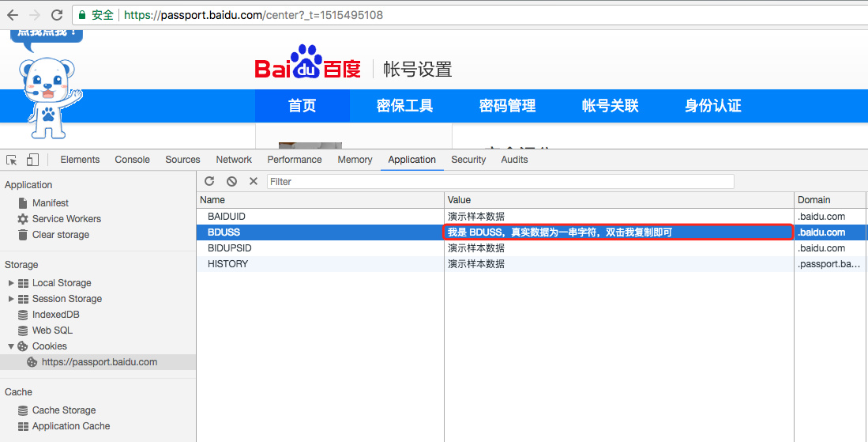Open the Elements tab
Viewport: 868px width, 442px height.
point(80,160)
